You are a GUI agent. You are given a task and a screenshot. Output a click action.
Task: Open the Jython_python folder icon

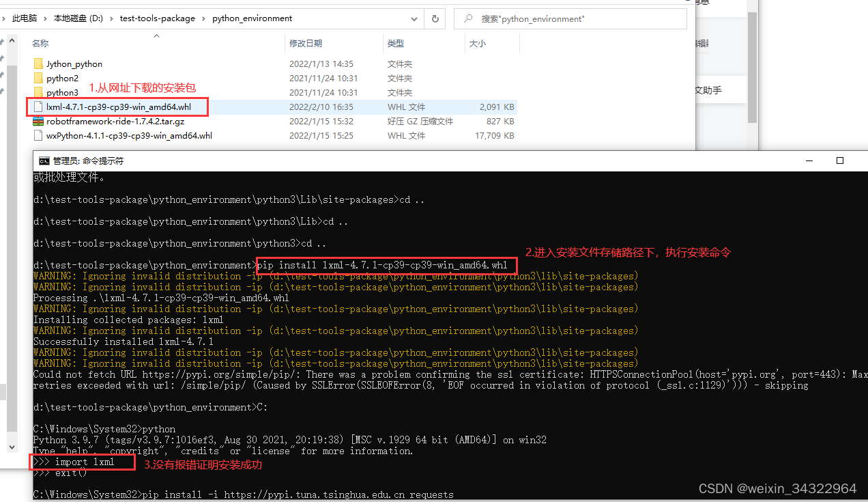pyautogui.click(x=38, y=64)
